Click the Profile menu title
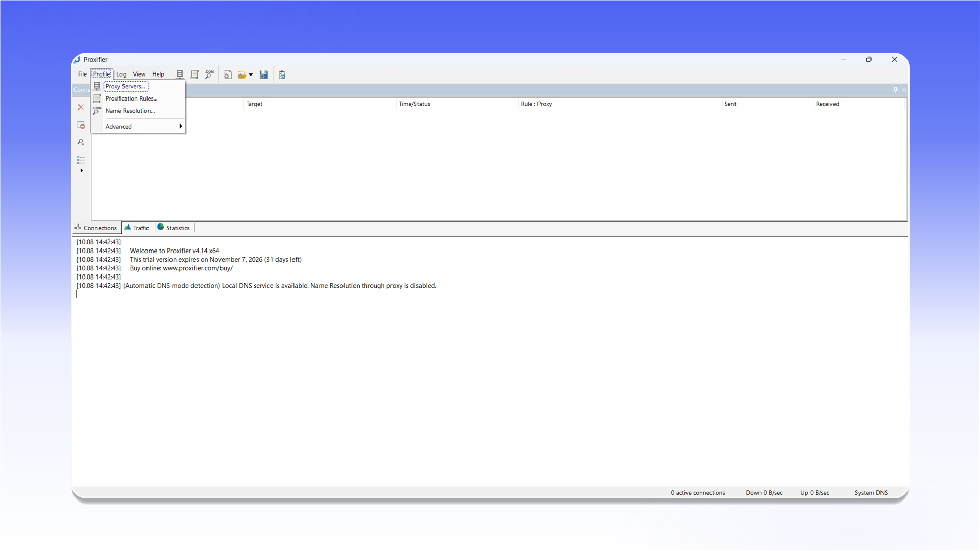 (x=102, y=74)
